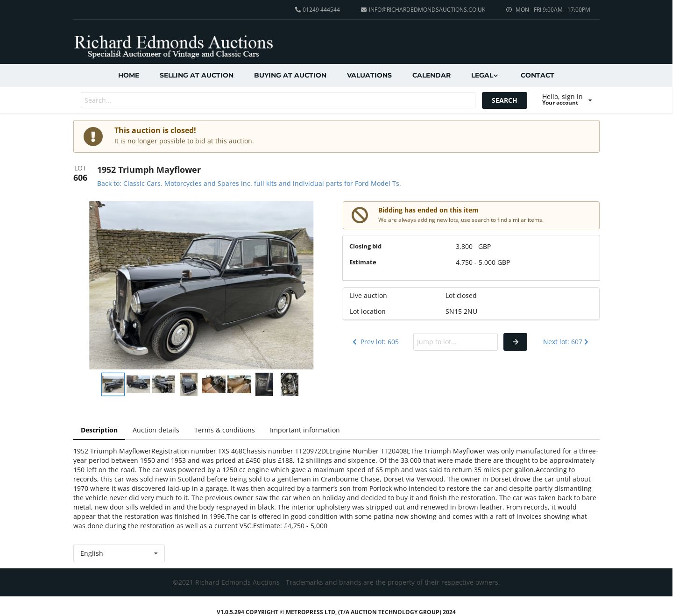The width and height of the screenshot is (679, 616).
Task: Click the envelope email icon in header
Action: point(363,10)
